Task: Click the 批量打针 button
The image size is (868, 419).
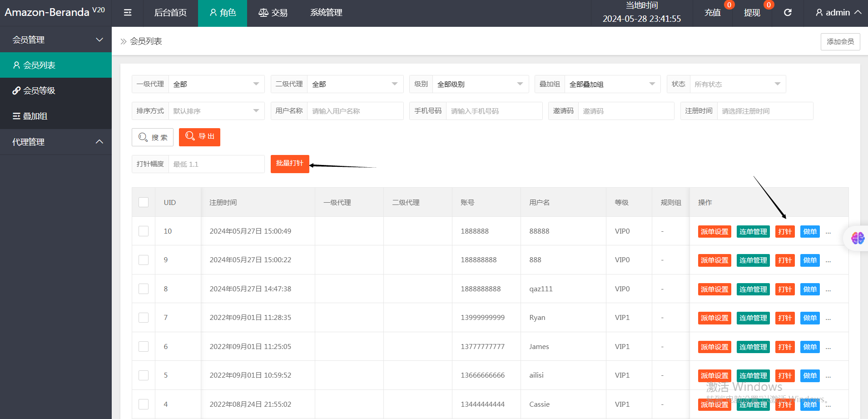Action: coord(290,164)
